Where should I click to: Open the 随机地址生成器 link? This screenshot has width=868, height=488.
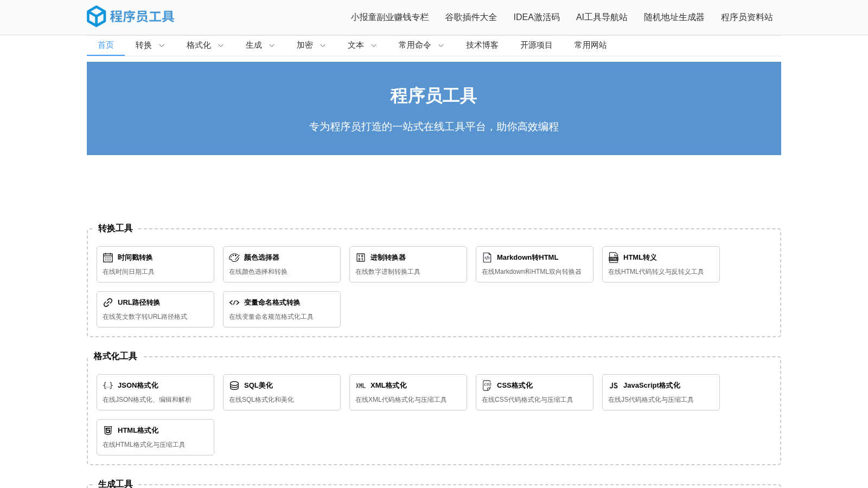(674, 17)
